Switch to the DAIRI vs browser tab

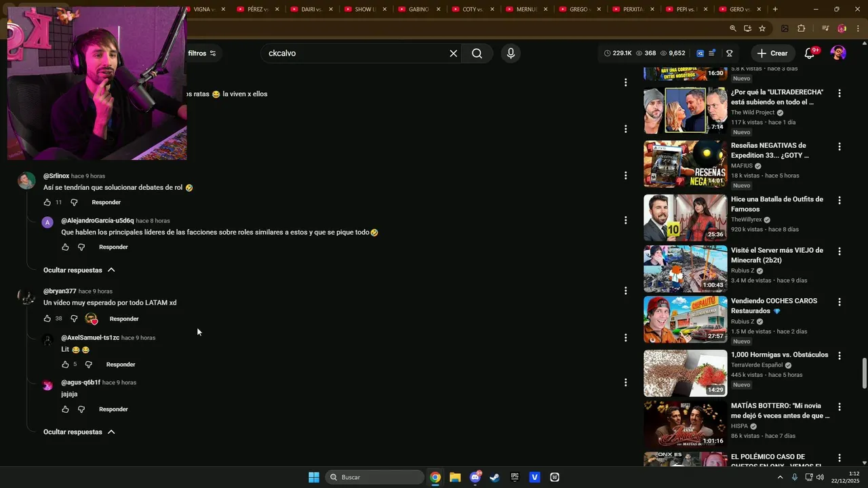311,9
